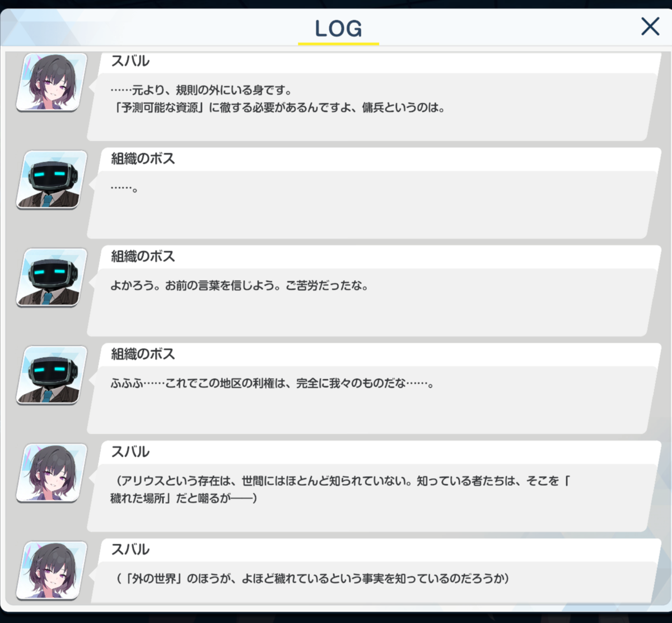The image size is (672, 623).
Task: Select the '元より、規則の外にいる身です' dialogue bubble
Action: 372,106
